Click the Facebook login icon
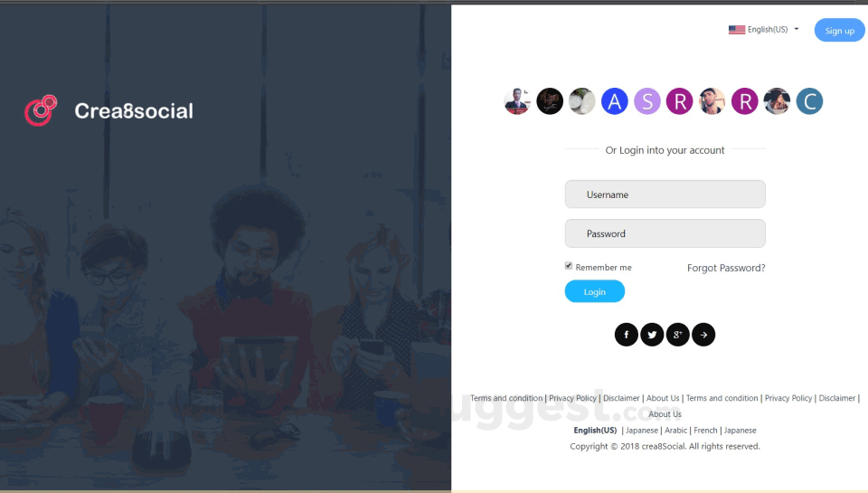 tap(626, 335)
